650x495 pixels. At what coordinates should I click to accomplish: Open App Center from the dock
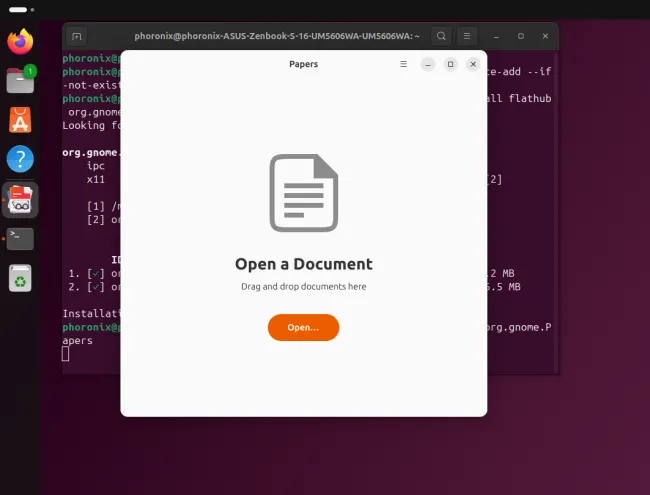(20, 120)
